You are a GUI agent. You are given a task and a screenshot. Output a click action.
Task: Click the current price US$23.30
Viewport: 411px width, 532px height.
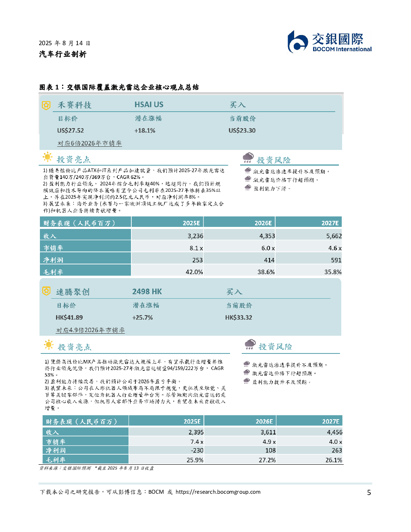(242, 131)
